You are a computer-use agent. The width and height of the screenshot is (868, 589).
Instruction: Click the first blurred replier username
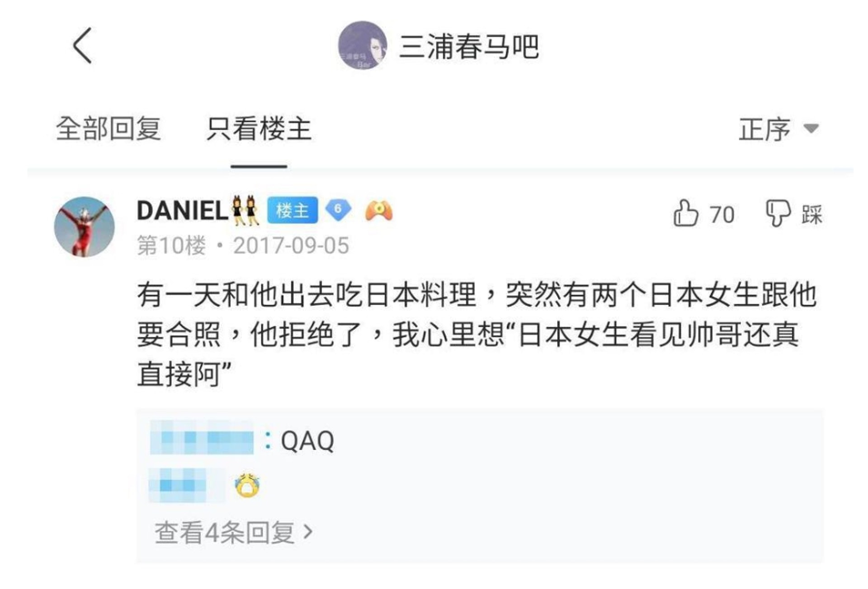coord(202,438)
